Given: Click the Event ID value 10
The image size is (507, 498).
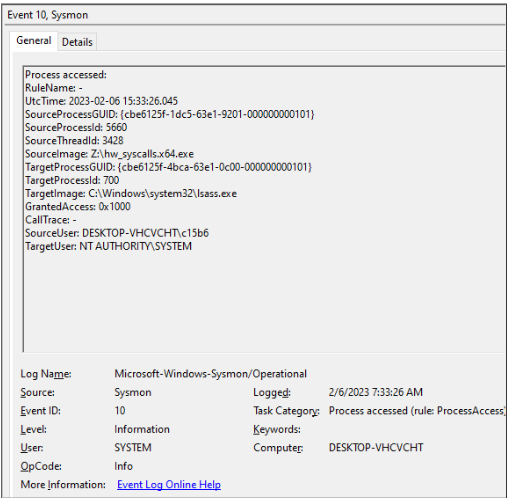Looking at the screenshot, I should click(x=120, y=411).
